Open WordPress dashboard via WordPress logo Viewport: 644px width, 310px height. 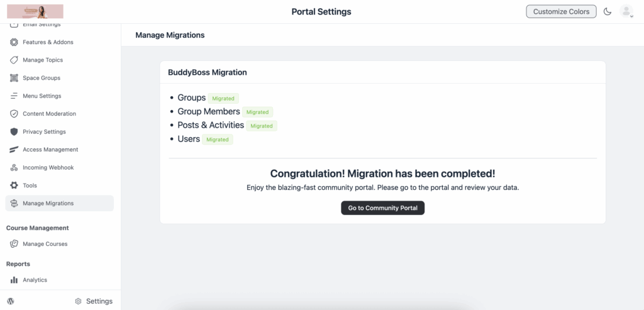pyautogui.click(x=11, y=301)
